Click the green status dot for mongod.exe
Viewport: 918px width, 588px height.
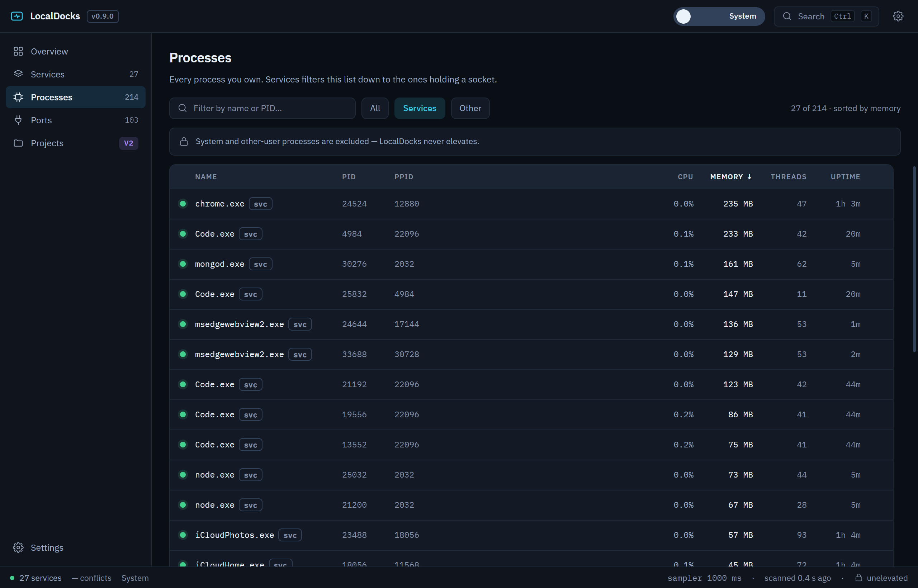183,264
